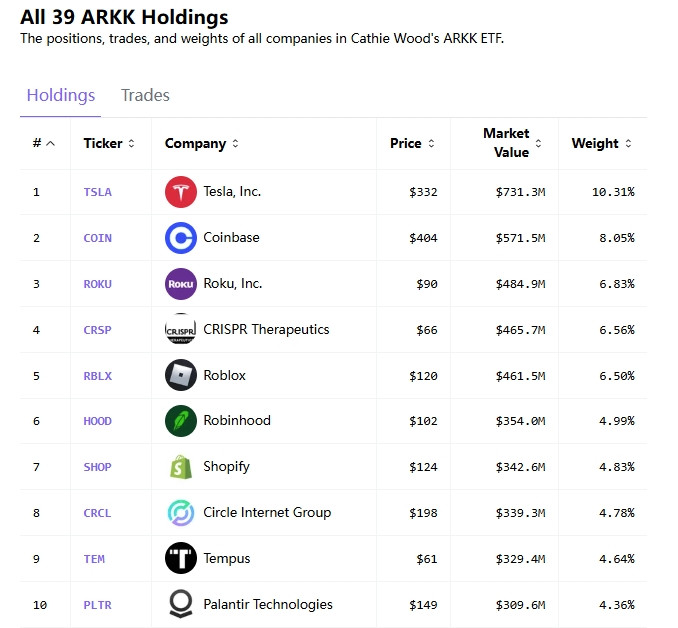Click the CRISPR Therapeutics logo
This screenshot has height=628, width=678.
181,330
